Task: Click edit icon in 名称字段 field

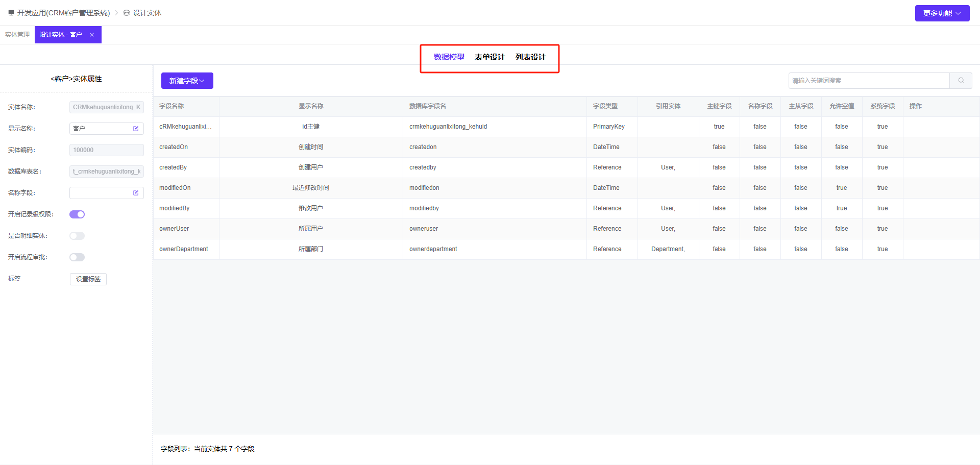Action: pos(136,193)
